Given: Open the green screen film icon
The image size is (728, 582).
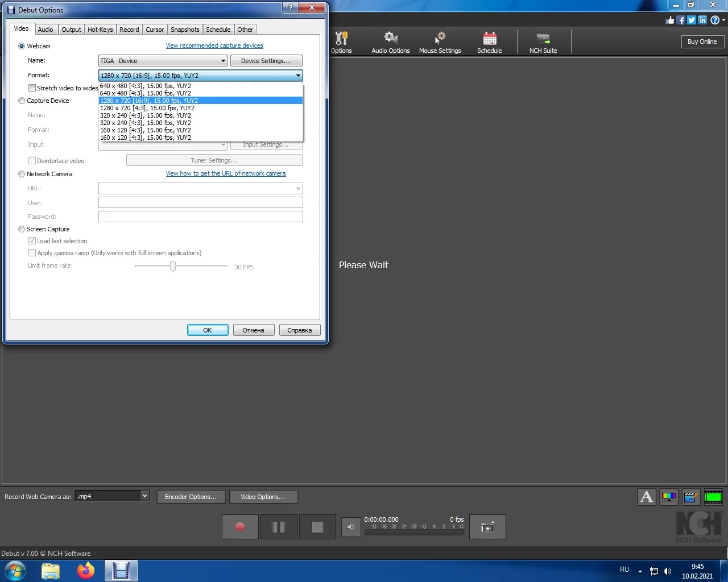Looking at the screenshot, I should (713, 497).
